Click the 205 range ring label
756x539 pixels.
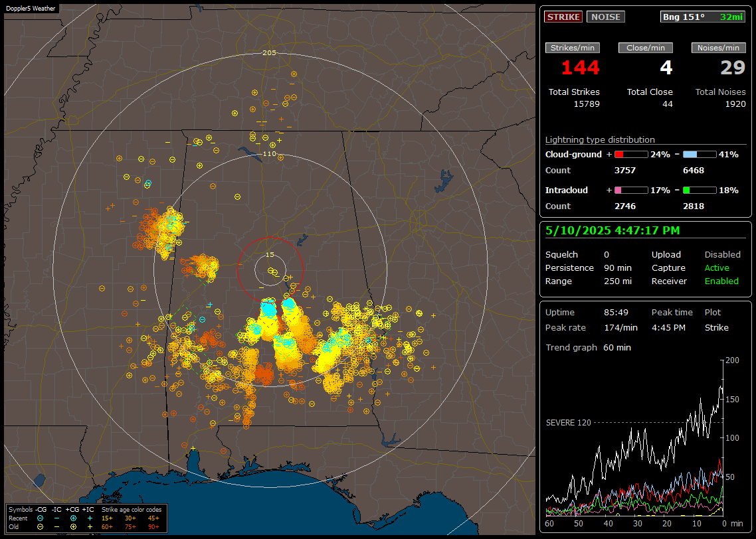pyautogui.click(x=270, y=53)
